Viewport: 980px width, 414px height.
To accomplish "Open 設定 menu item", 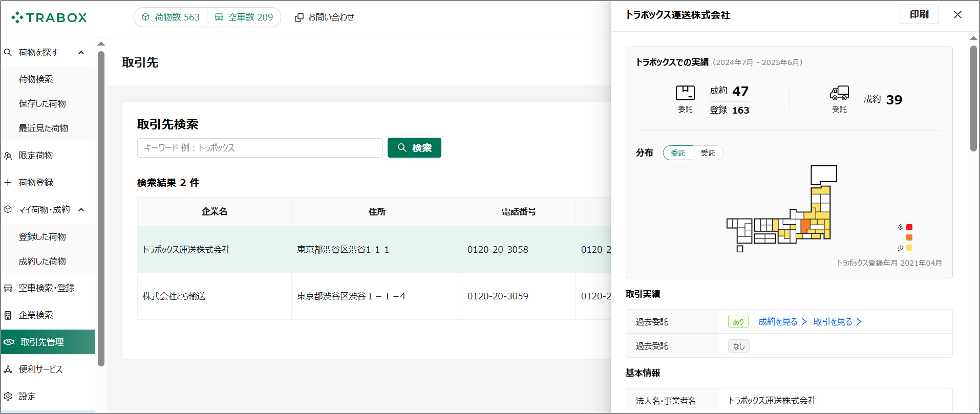I will 48,396.
